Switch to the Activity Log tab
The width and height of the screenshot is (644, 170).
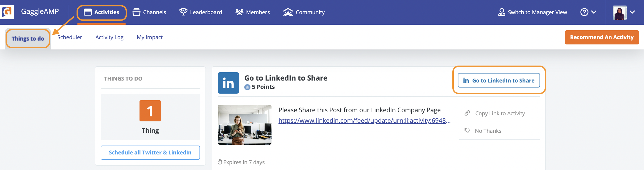pyautogui.click(x=109, y=37)
